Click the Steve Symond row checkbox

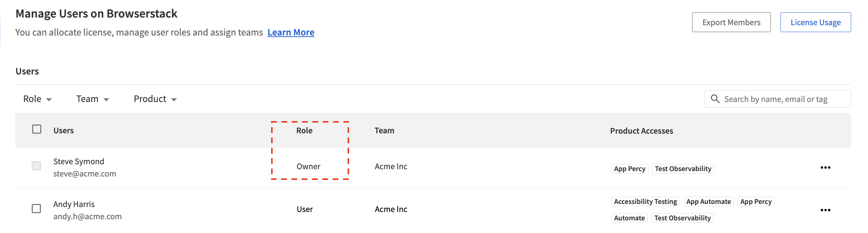tap(36, 166)
